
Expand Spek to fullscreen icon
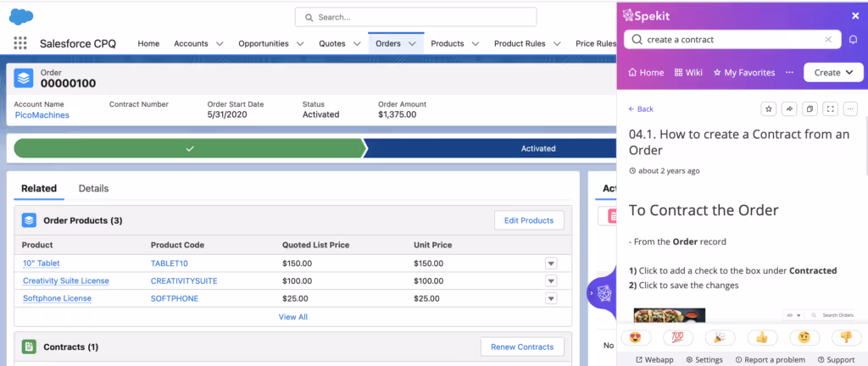(x=830, y=109)
